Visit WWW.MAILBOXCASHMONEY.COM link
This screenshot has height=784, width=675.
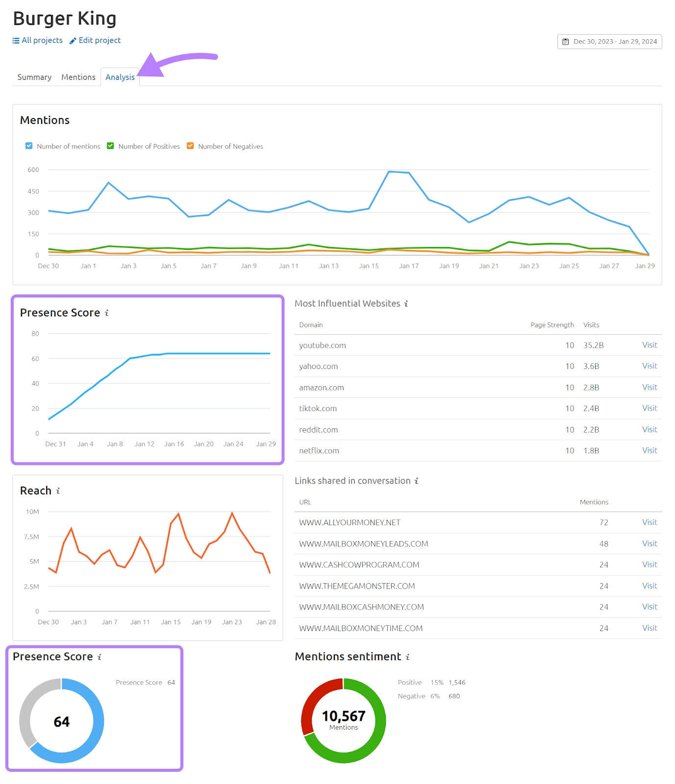coord(650,607)
